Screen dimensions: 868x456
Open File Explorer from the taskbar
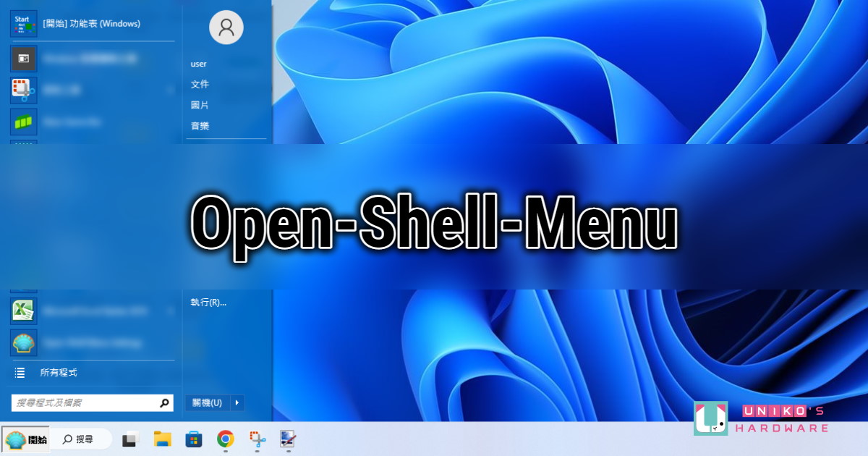coord(161,439)
